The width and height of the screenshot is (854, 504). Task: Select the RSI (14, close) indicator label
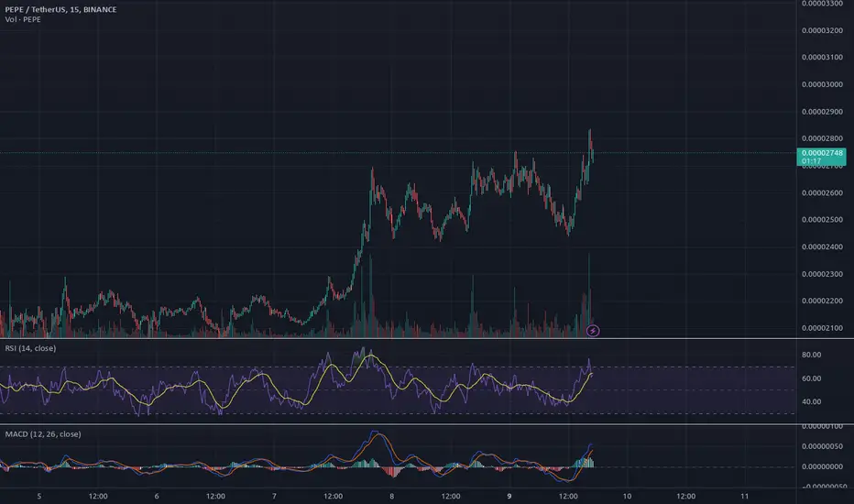pyautogui.click(x=30, y=348)
